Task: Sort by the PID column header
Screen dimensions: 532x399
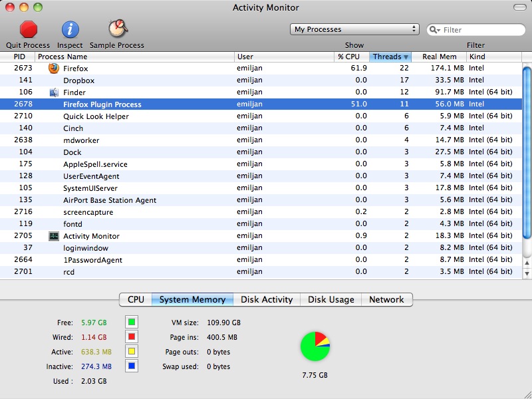Action: tap(17, 57)
